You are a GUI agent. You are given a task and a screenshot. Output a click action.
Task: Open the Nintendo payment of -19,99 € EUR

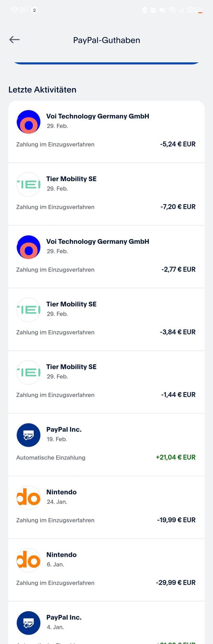[x=106, y=507]
